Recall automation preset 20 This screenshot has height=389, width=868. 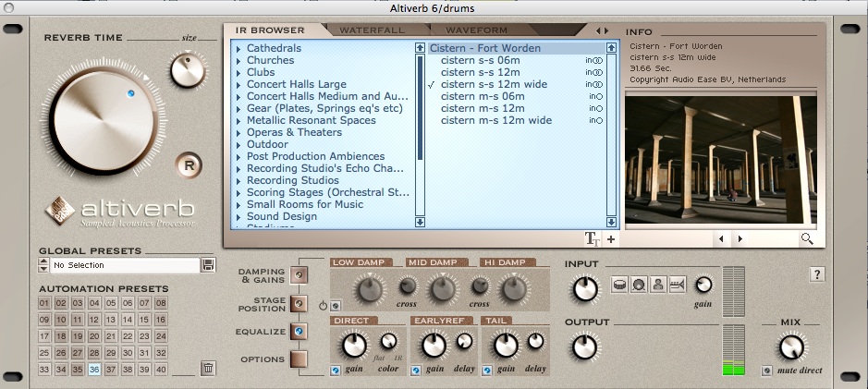[94, 336]
